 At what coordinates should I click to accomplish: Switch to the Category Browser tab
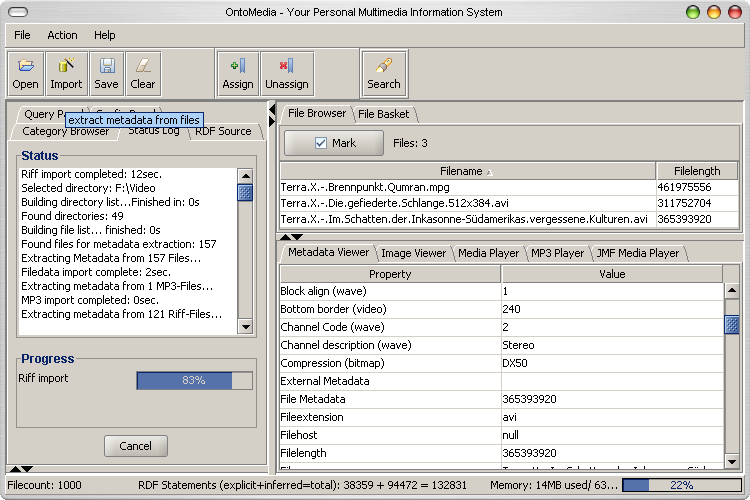[66, 132]
